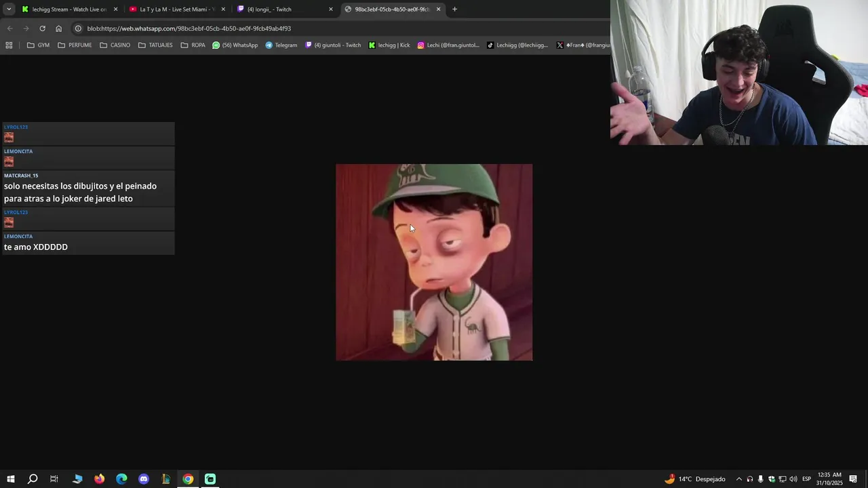Close the longii_ Twitch tab
868x488 pixels.
tap(331, 9)
